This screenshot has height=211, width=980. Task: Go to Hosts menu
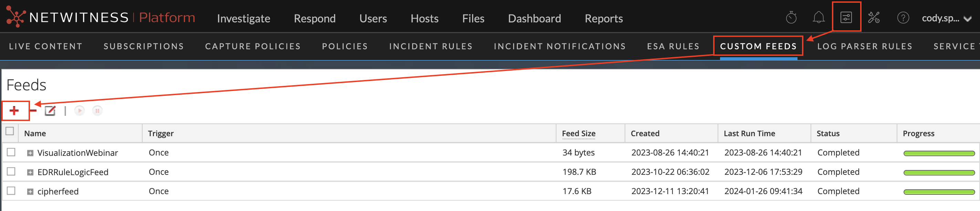click(424, 18)
